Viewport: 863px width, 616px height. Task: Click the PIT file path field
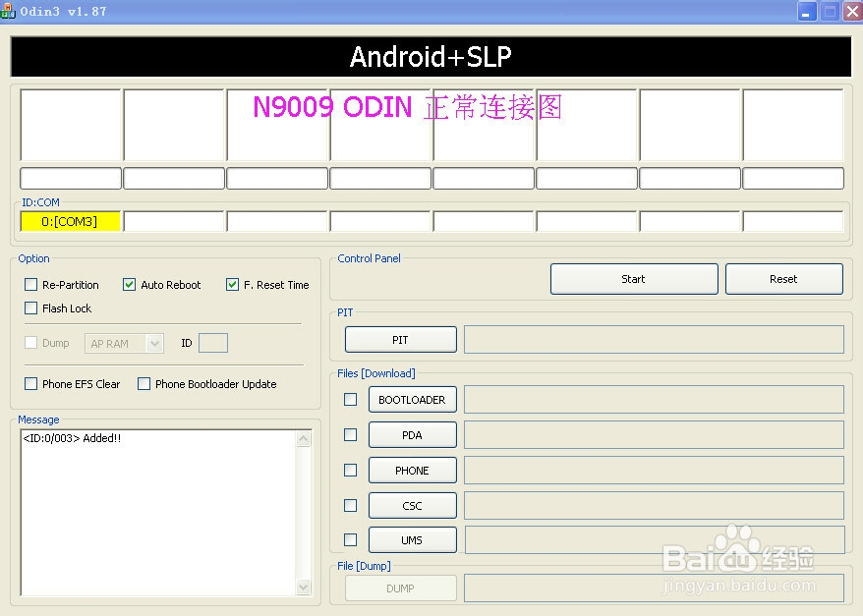pyautogui.click(x=654, y=339)
